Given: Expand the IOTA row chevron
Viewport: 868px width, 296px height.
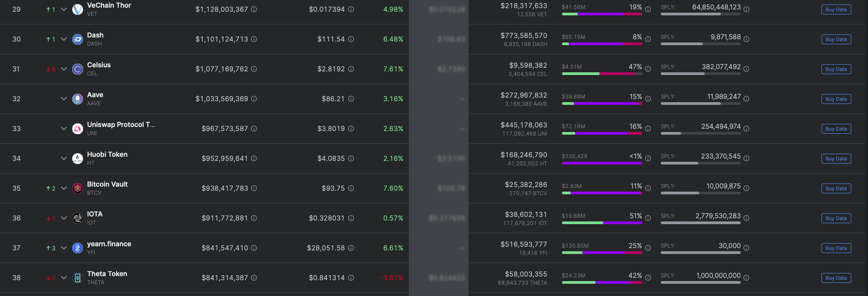Looking at the screenshot, I should click(64, 218).
